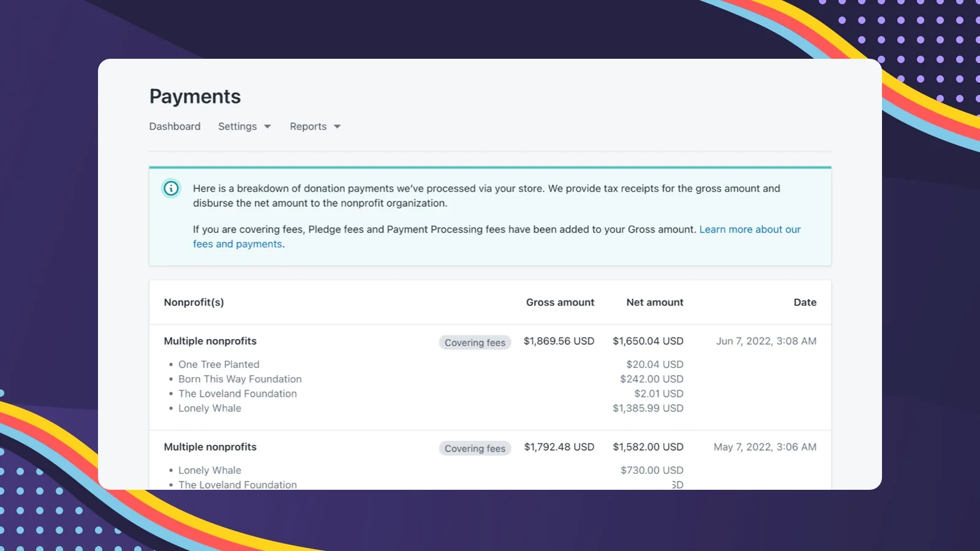Click Multiple nonprofits title of May payment
This screenshot has width=980, height=551.
pos(210,447)
